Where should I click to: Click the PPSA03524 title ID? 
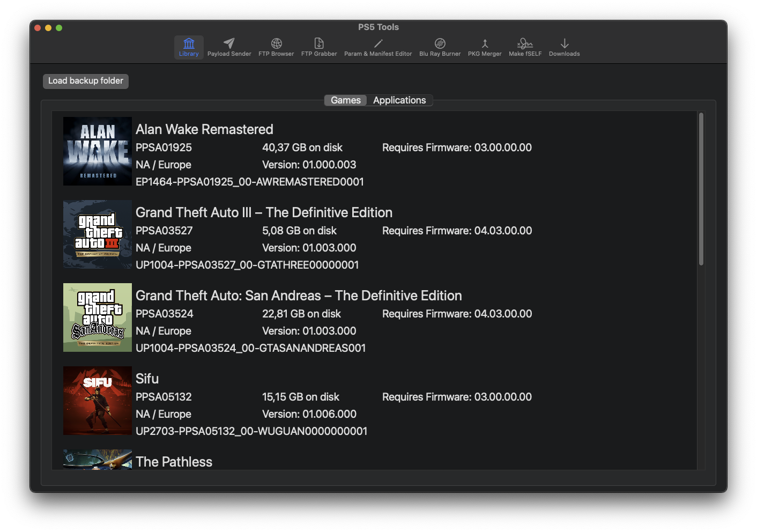tap(164, 314)
